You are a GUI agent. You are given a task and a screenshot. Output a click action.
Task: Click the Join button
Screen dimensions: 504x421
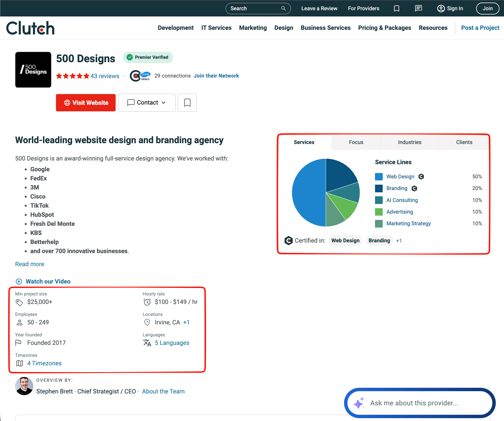488,9
